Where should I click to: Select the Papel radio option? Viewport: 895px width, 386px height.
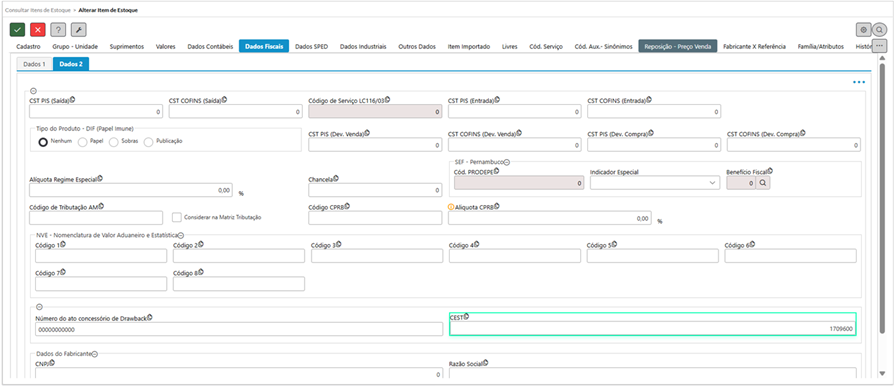(x=82, y=142)
